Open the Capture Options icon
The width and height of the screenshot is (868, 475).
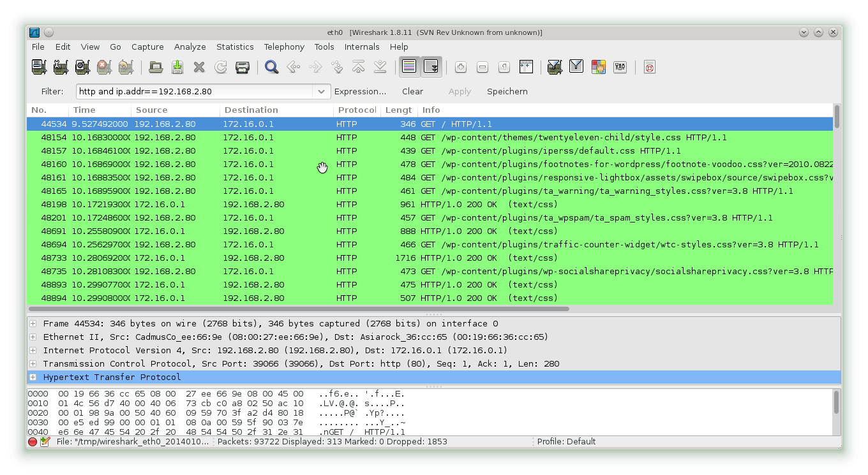(x=61, y=67)
